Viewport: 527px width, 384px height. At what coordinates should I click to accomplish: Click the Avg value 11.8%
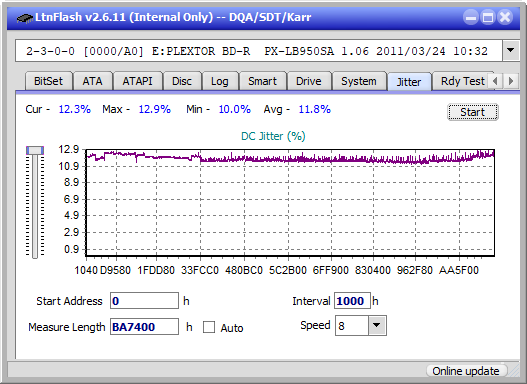click(315, 109)
